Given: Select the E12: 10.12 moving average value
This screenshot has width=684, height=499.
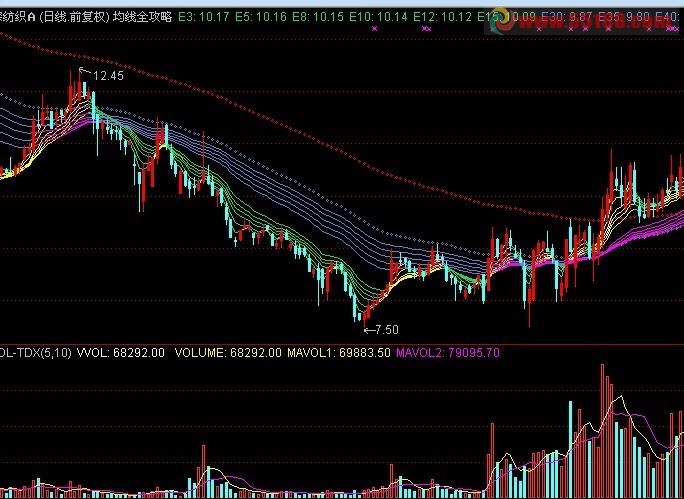Looking at the screenshot, I should [443, 17].
